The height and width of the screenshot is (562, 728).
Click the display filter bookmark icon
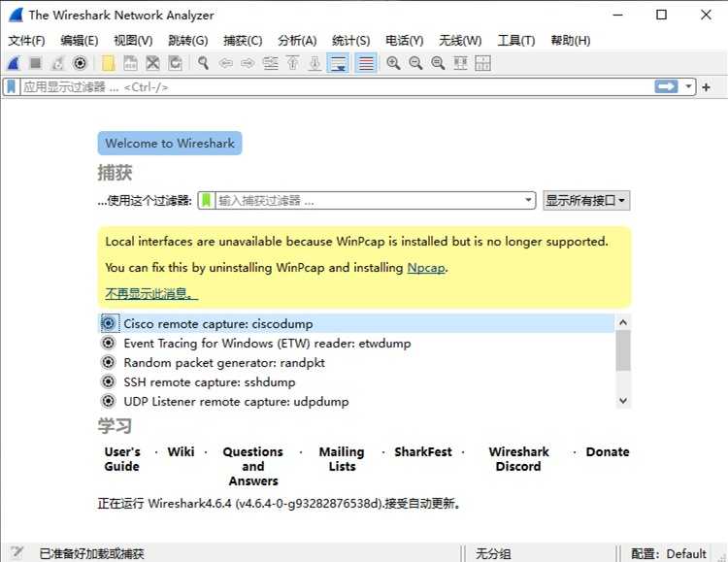point(11,86)
